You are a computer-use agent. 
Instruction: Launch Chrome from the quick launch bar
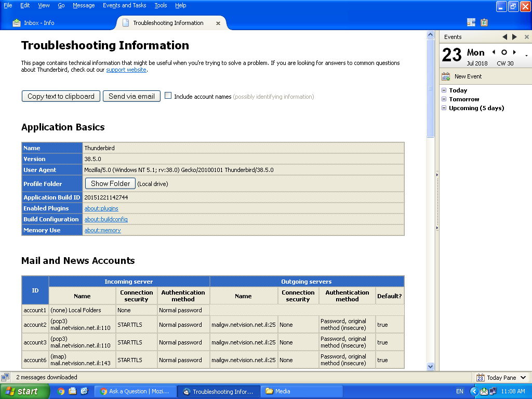61,391
